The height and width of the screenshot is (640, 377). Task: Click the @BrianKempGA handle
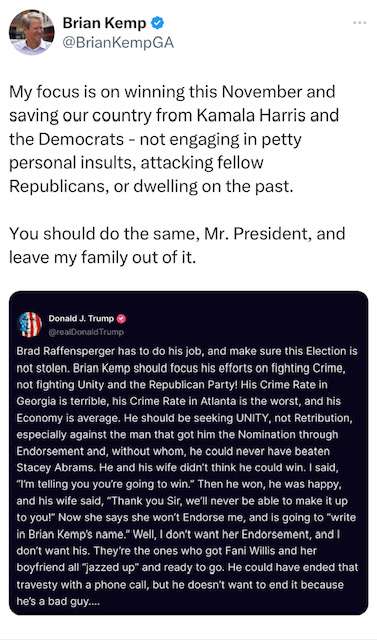(118, 42)
